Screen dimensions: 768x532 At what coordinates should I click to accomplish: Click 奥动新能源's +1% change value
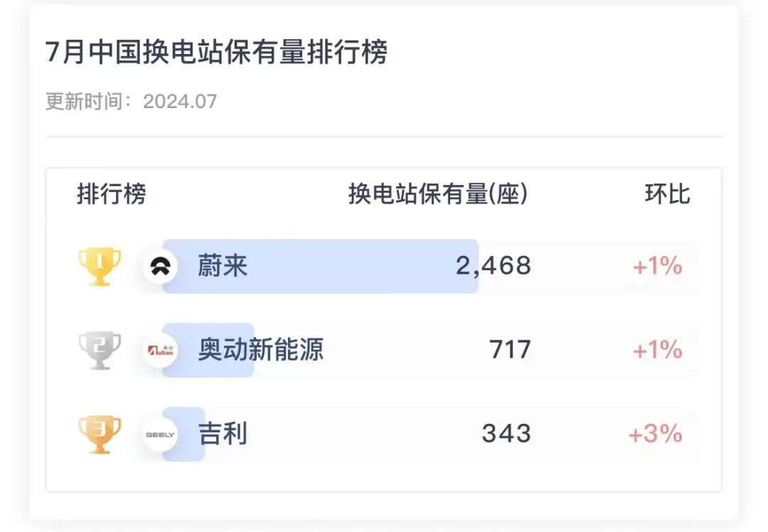(657, 350)
